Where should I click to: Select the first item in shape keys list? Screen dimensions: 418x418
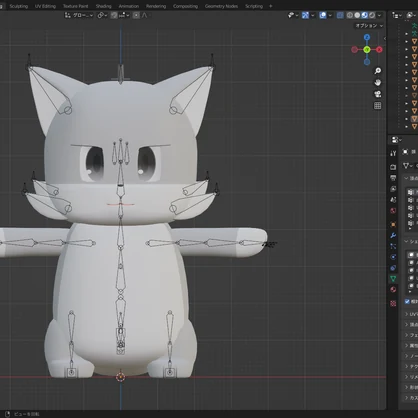(x=413, y=255)
